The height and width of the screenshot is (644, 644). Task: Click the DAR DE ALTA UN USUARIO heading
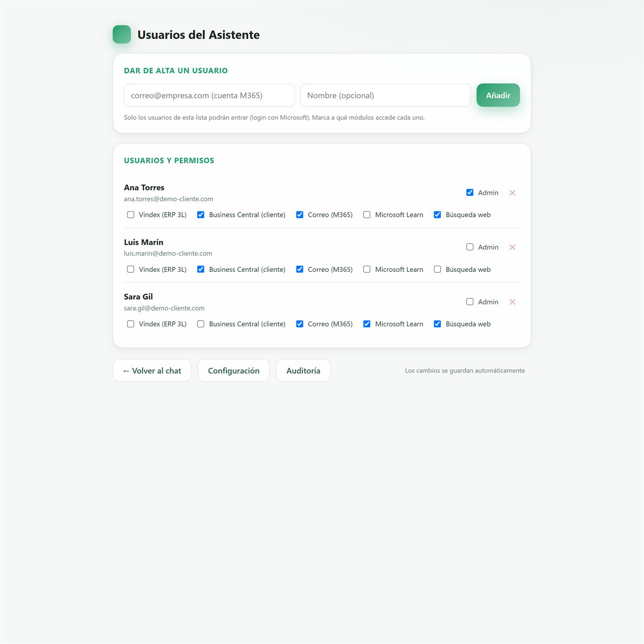[176, 71]
